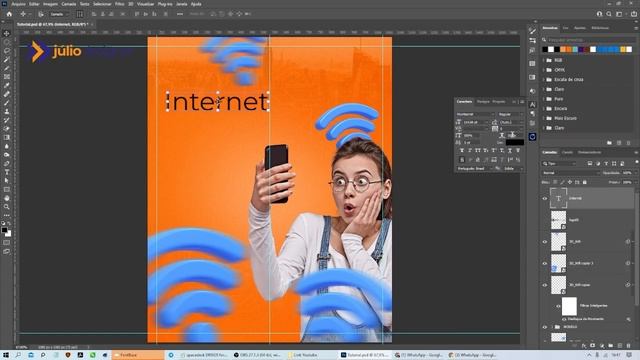Select the Move tool in the toolbox
Screen dimensions: 640x360
click(7, 33)
